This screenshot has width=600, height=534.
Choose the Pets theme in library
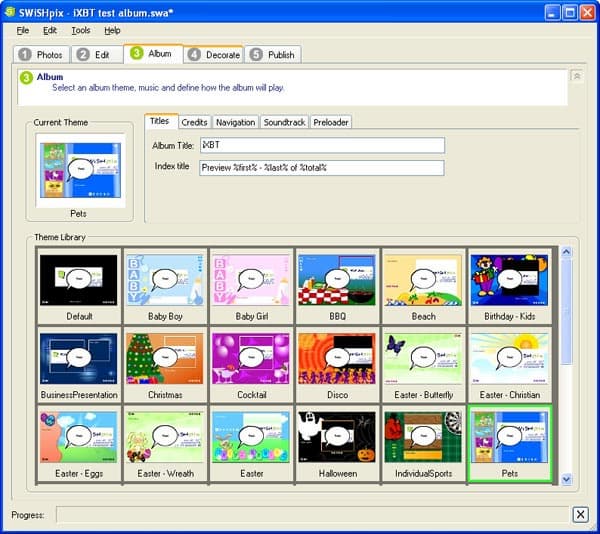[x=510, y=443]
